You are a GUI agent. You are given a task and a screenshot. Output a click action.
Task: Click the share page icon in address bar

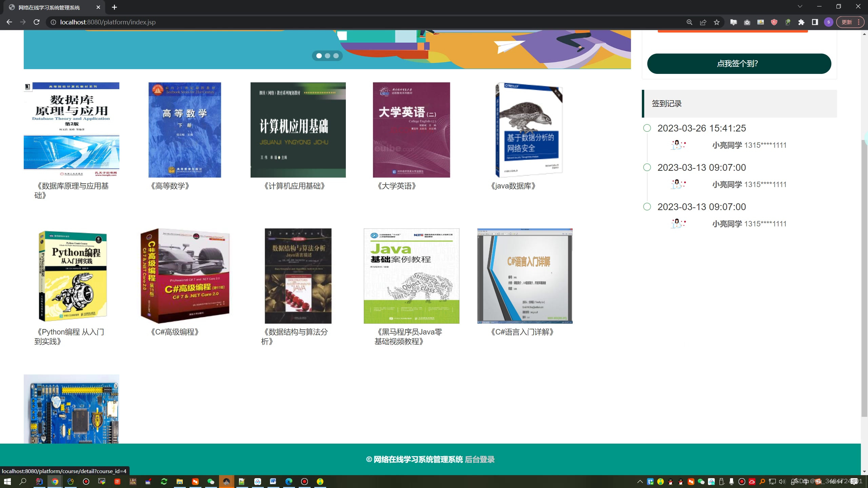click(x=703, y=22)
